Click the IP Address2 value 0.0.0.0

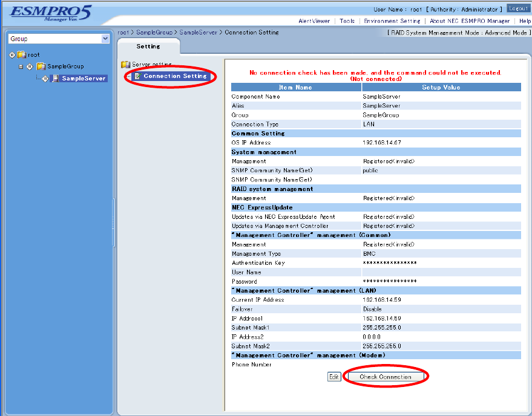(x=372, y=337)
